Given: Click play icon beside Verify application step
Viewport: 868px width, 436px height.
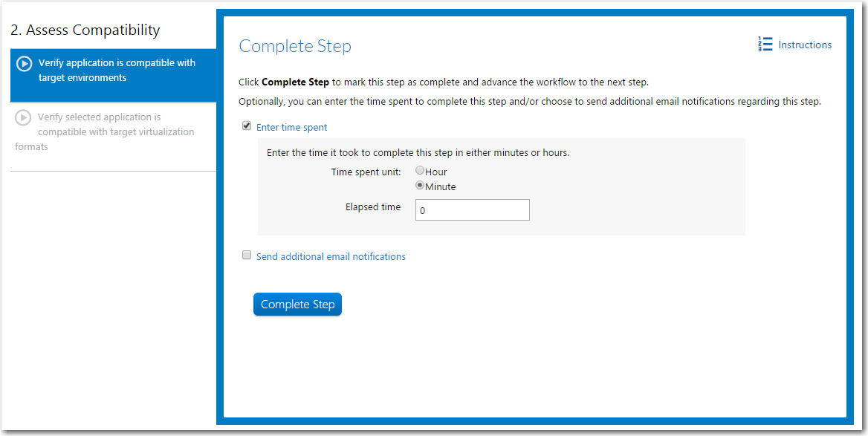Looking at the screenshot, I should coord(24,64).
